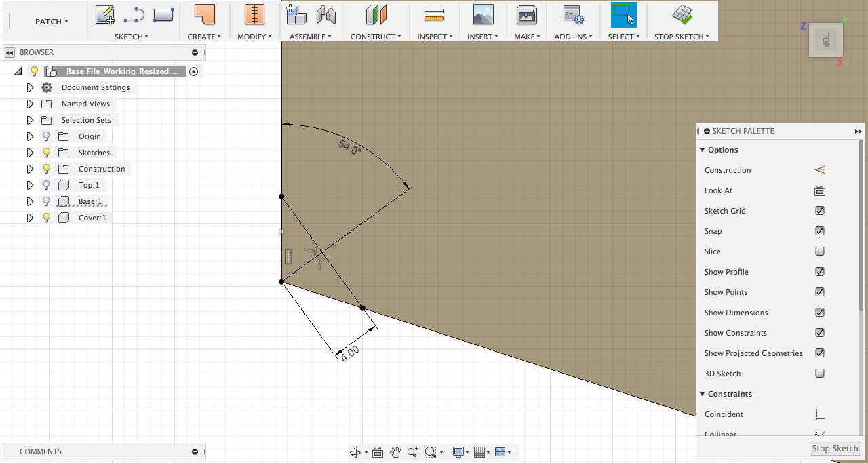Click the Insert image icon
Viewport: 868px width, 463px height.
483,14
